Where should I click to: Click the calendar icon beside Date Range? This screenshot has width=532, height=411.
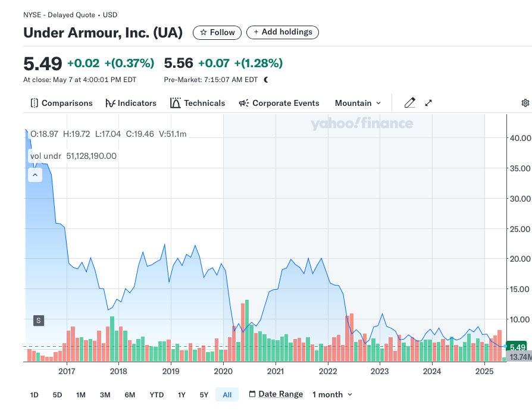click(x=252, y=394)
